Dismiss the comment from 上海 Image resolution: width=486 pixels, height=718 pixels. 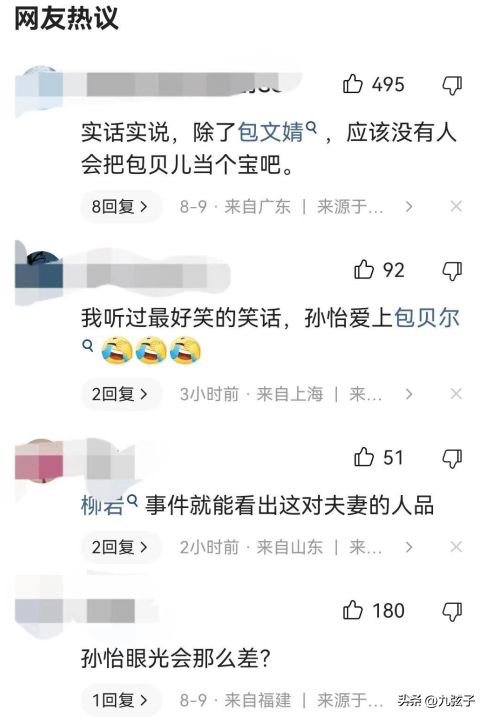point(456,394)
